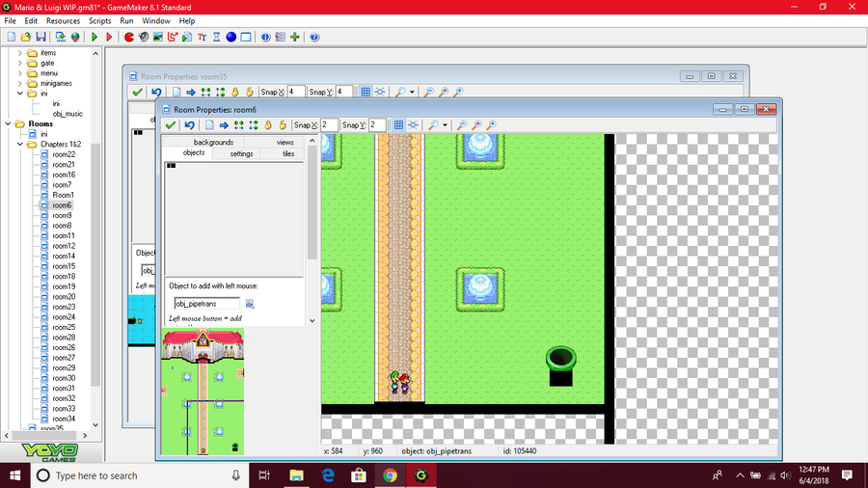Collapse the Chapters 1&2 folder
This screenshot has height=488, width=868.
[20, 145]
